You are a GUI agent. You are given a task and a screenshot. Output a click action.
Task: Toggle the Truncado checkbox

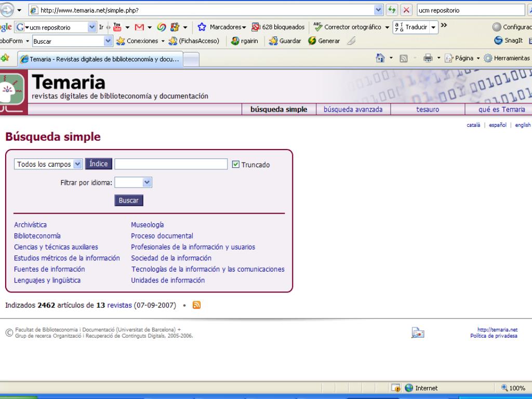(235, 164)
